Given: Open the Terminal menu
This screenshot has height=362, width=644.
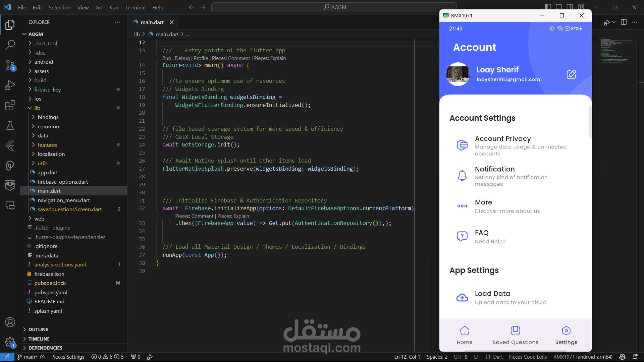Looking at the screenshot, I should pyautogui.click(x=135, y=7).
